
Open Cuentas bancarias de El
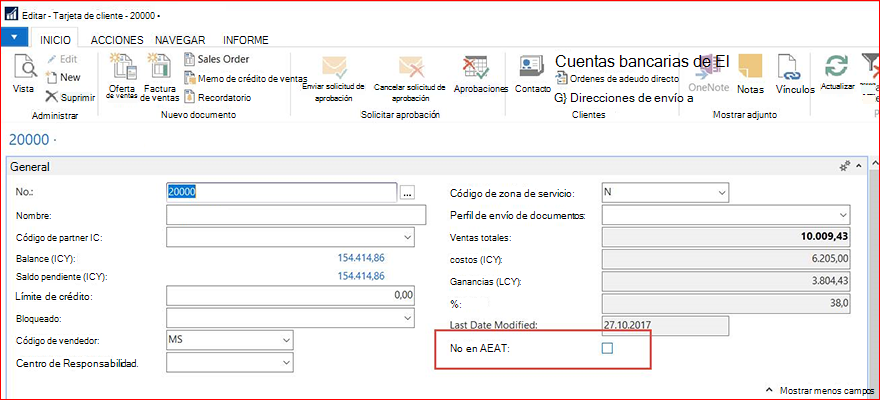641,61
